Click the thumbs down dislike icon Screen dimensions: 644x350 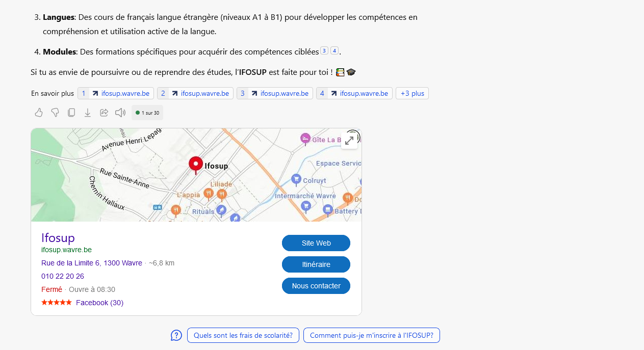tap(55, 113)
